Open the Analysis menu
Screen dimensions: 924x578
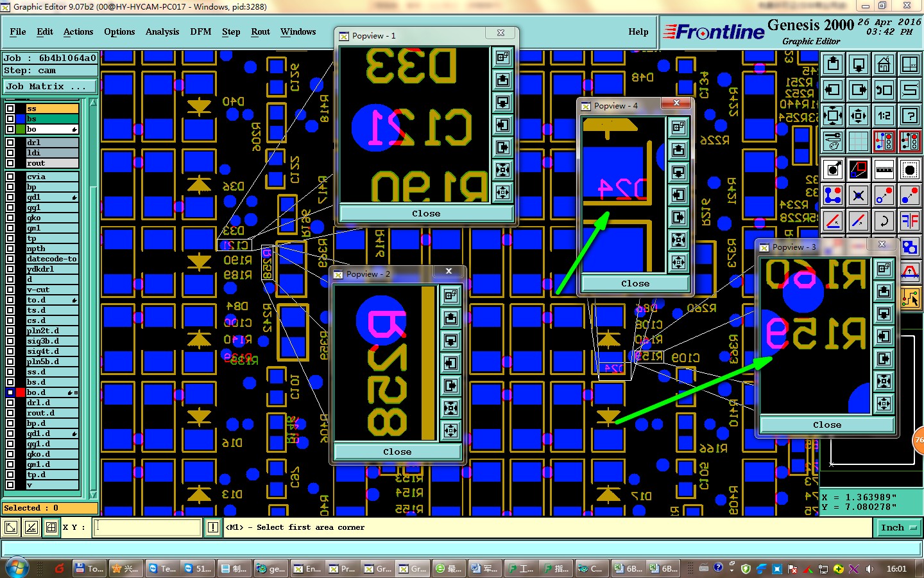(x=162, y=31)
